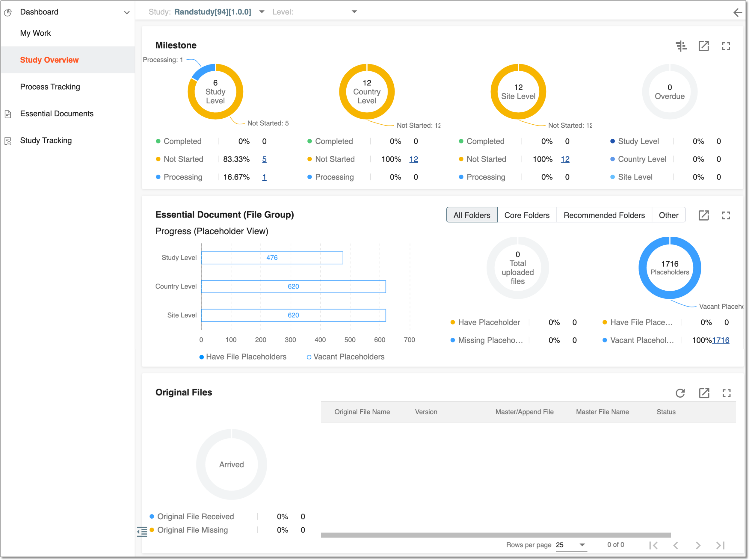Open My Work page
749x560 pixels.
[x=35, y=33]
